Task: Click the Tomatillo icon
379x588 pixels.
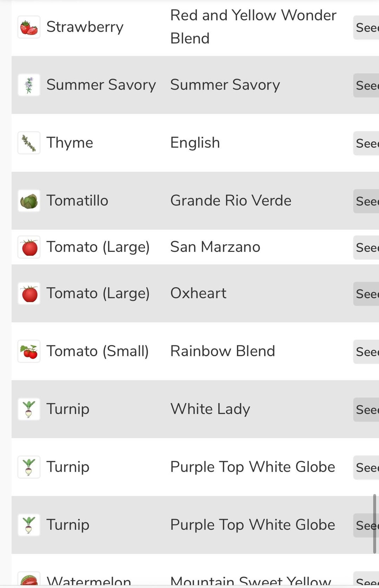Action: tap(29, 201)
